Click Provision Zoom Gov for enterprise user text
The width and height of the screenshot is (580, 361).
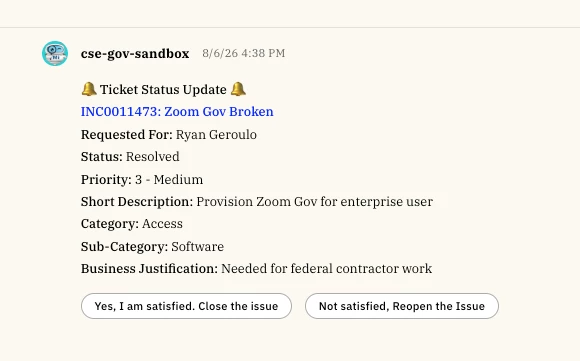pyautogui.click(x=314, y=202)
